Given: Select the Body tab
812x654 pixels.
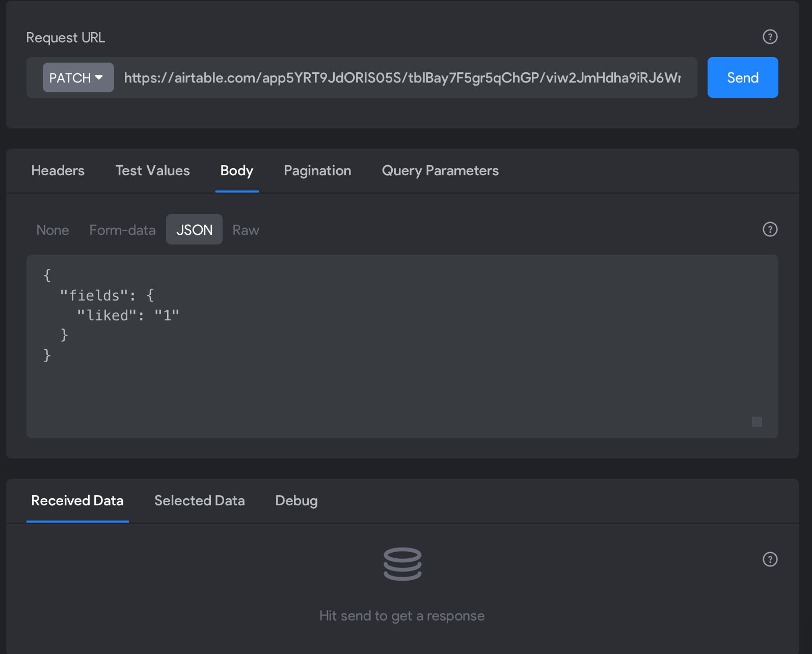Looking at the screenshot, I should (237, 171).
